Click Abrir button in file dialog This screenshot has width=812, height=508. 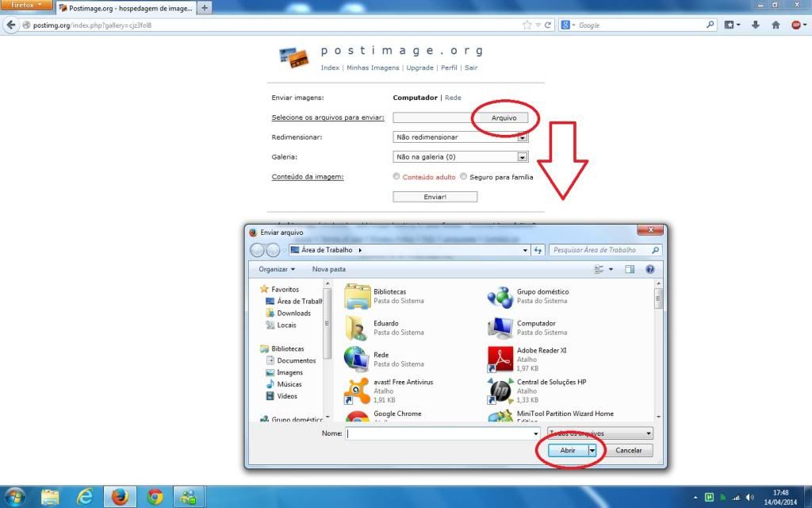568,450
